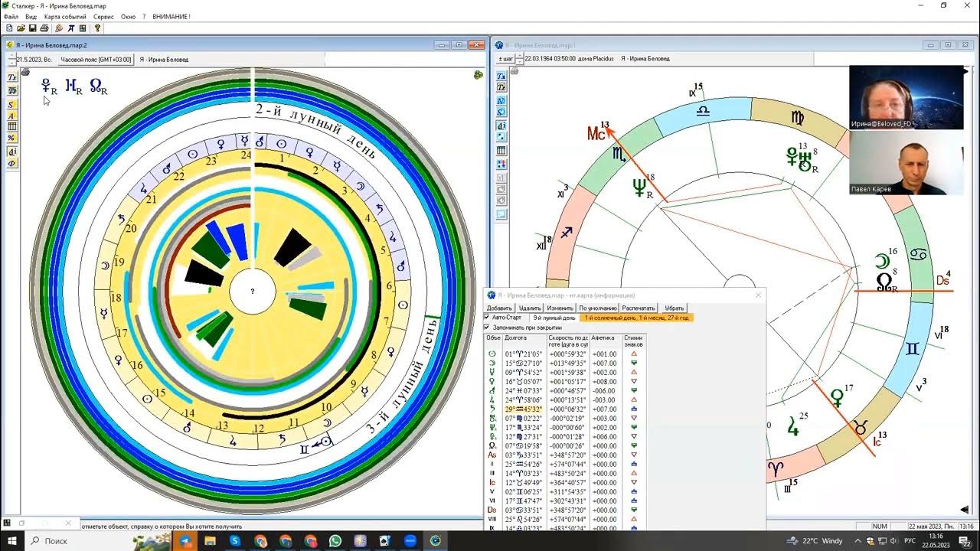This screenshot has height=551, width=980.
Task: Click the small printer icon above natal chart
Action: 515,71
